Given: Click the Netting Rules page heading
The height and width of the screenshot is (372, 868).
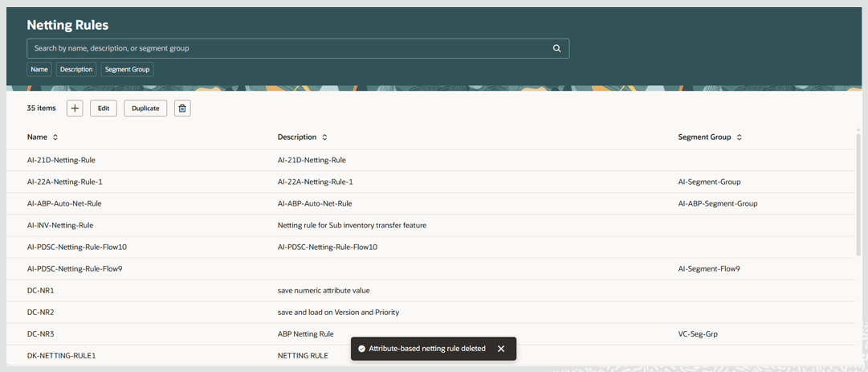Looking at the screenshot, I should click(x=67, y=25).
